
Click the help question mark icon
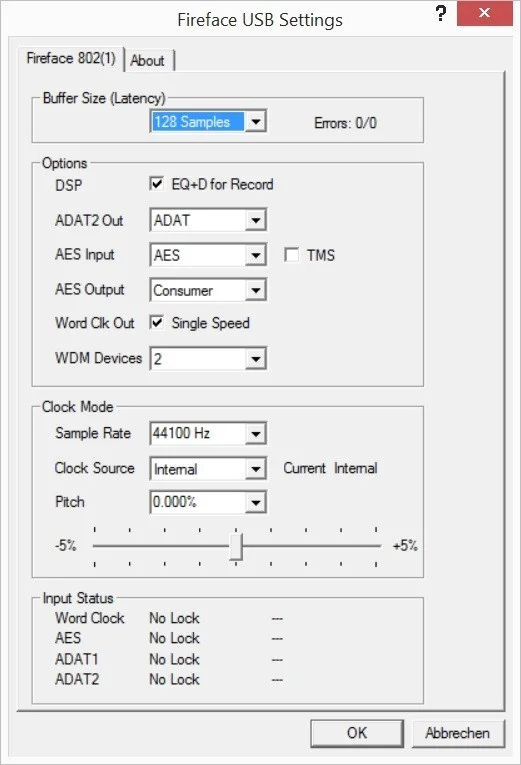pyautogui.click(x=441, y=13)
